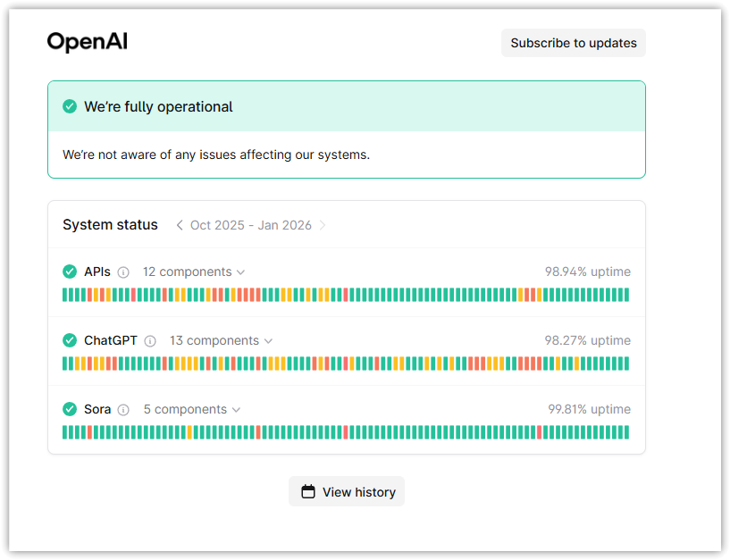Click the OpenAI logo

coord(87,42)
